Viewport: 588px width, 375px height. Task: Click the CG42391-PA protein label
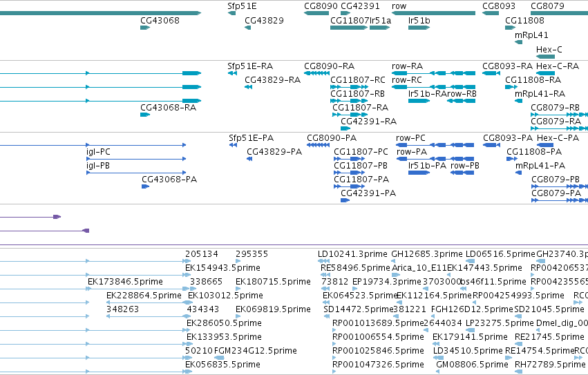pyautogui.click(x=368, y=193)
